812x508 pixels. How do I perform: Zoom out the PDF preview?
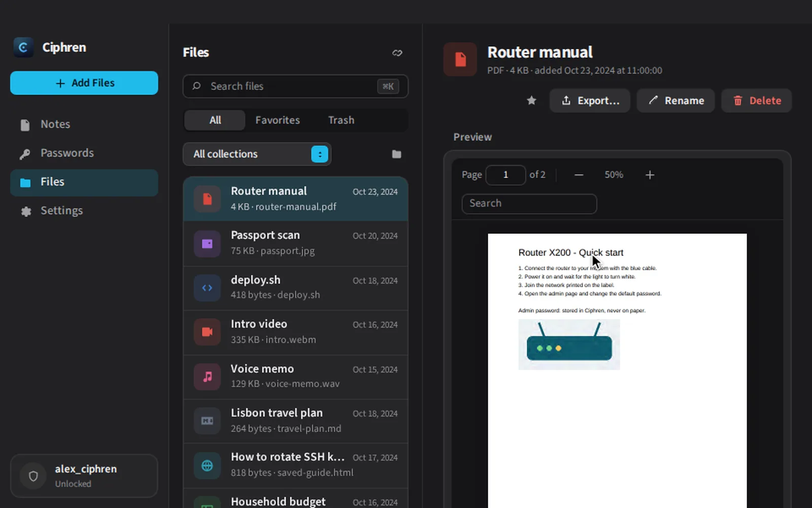[579, 175]
